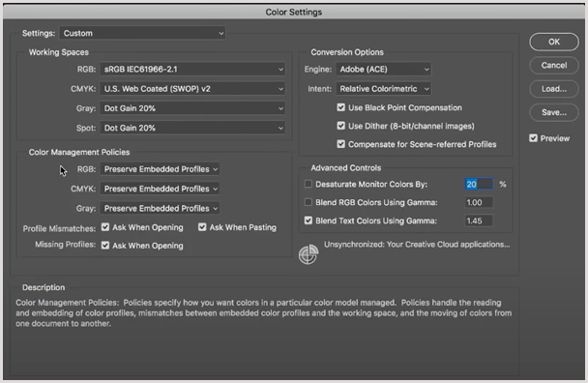588x383 pixels.
Task: Click the OK button
Action: (554, 42)
